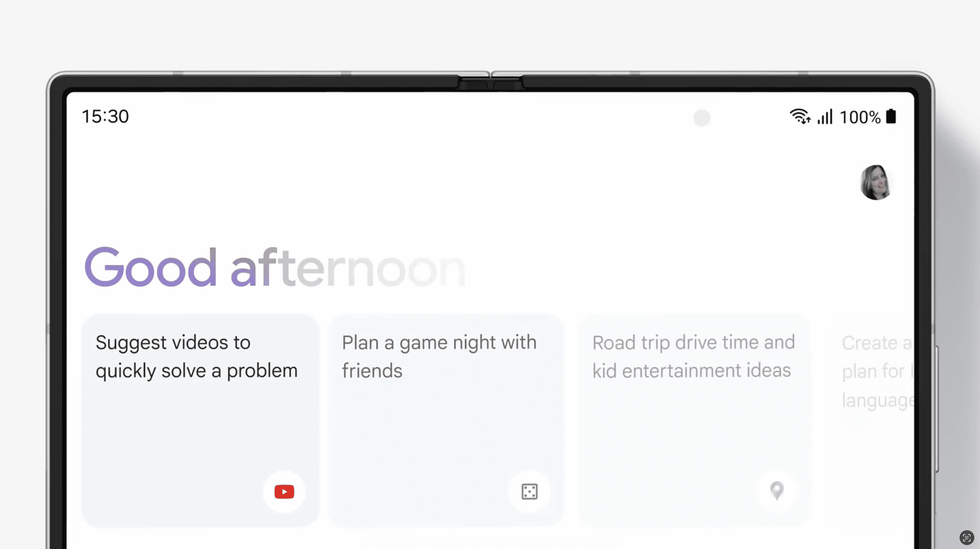Click 'quickly solve a problem' text line
The width and height of the screenshot is (980, 549).
tap(196, 371)
